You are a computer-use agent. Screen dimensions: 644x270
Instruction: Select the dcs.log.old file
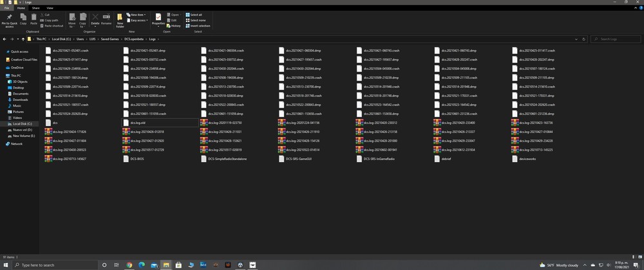click(138, 123)
